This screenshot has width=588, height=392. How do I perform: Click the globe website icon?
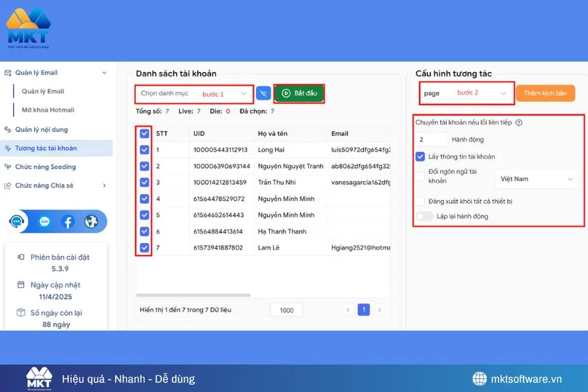point(91,221)
